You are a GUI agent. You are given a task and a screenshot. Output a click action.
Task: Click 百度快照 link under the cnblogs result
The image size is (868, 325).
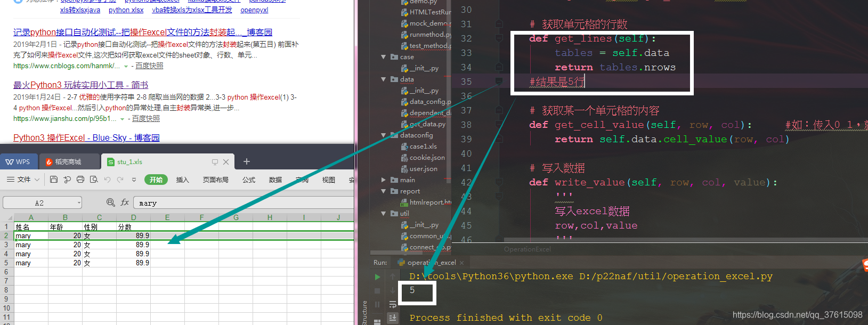point(149,66)
